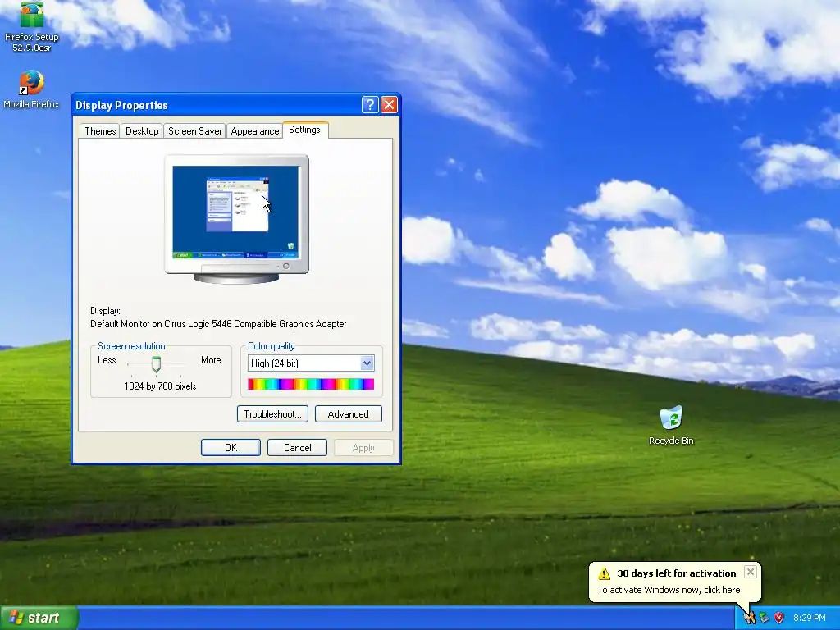This screenshot has width=840, height=630.
Task: Click the High (24 bit) combo box
Action: pos(311,363)
